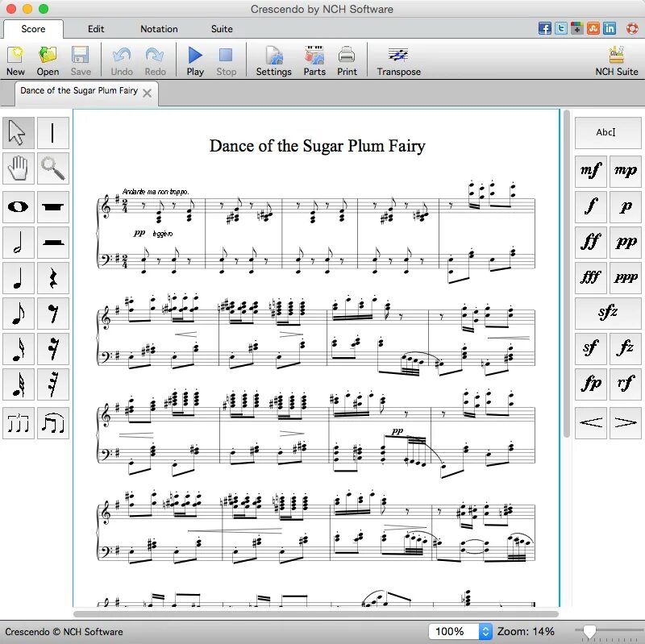Switch to the Edit tab
Image resolution: width=645 pixels, height=644 pixels.
coord(96,29)
